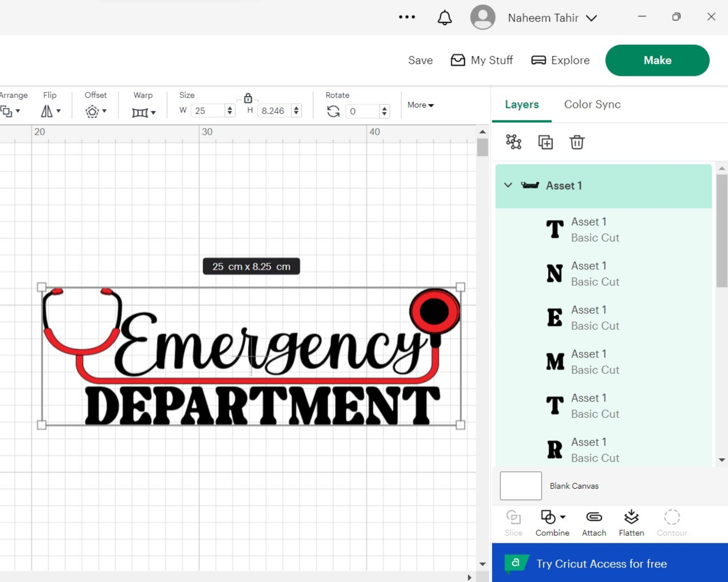Image resolution: width=728 pixels, height=582 pixels.
Task: Select the Blank Canvas color swatch
Action: [x=520, y=486]
